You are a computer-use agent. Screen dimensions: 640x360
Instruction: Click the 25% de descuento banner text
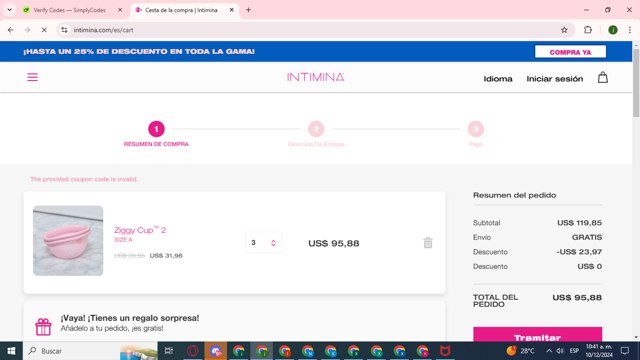tap(139, 51)
